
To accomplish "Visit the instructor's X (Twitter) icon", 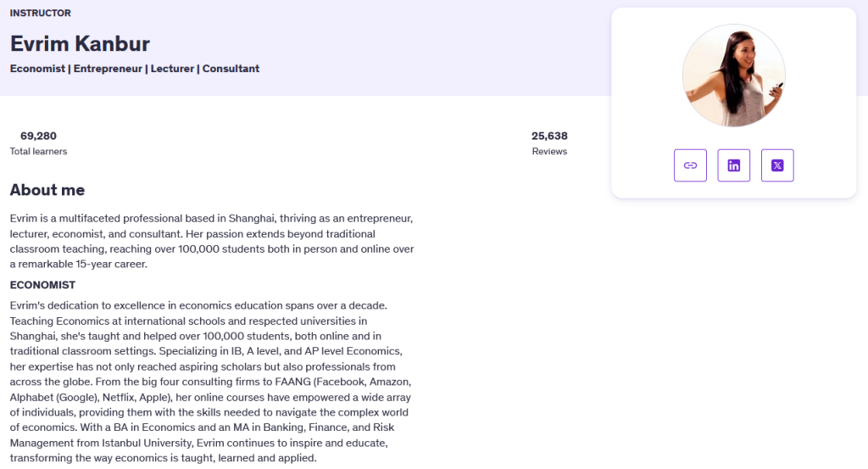I will pos(777,165).
